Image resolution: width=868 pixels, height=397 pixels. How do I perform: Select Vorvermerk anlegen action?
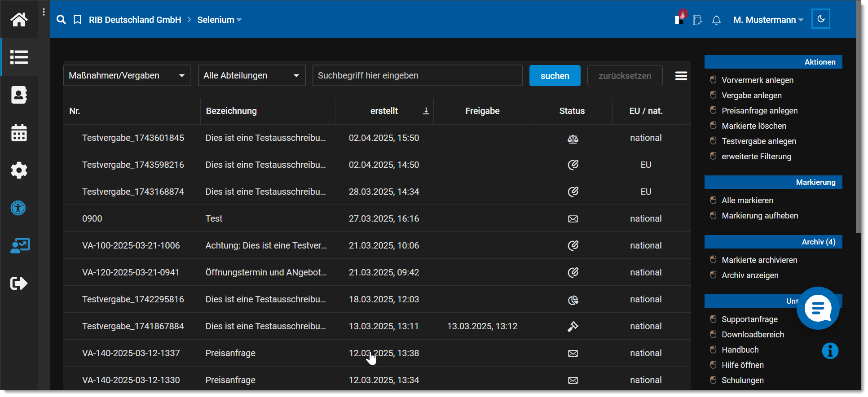[757, 80]
